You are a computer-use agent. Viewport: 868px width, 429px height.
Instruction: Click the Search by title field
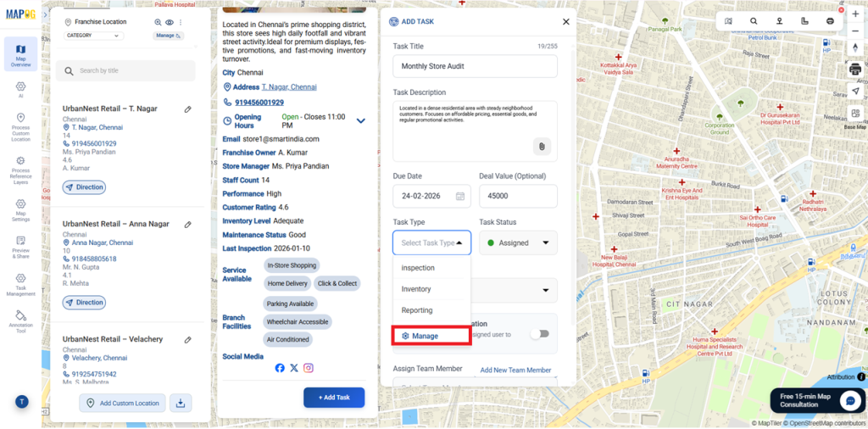point(125,70)
